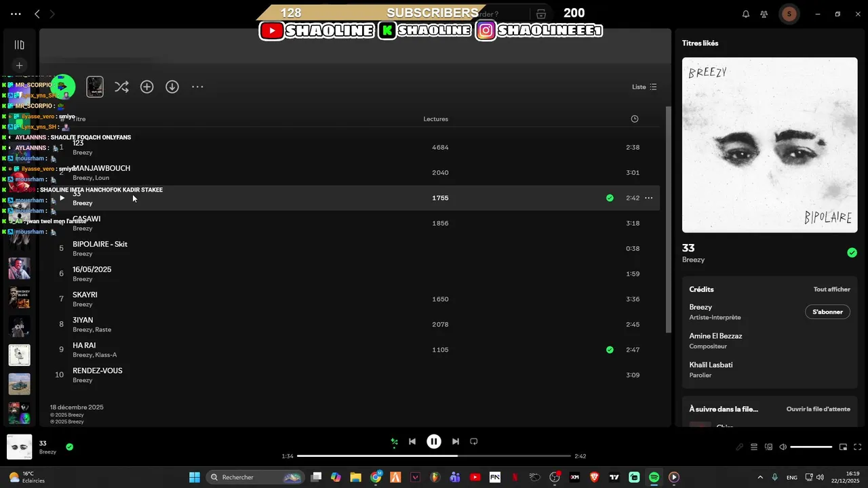The height and width of the screenshot is (488, 868).
Task: Go back with the left chevron
Action: coord(37,14)
